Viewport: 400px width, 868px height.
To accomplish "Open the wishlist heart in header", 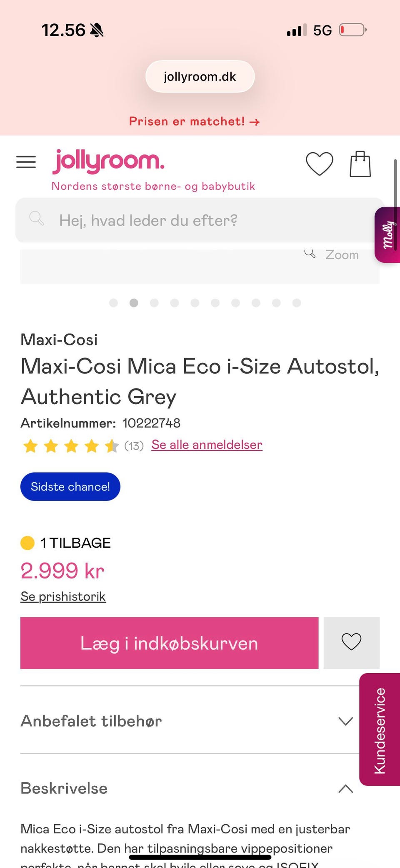I will (319, 164).
